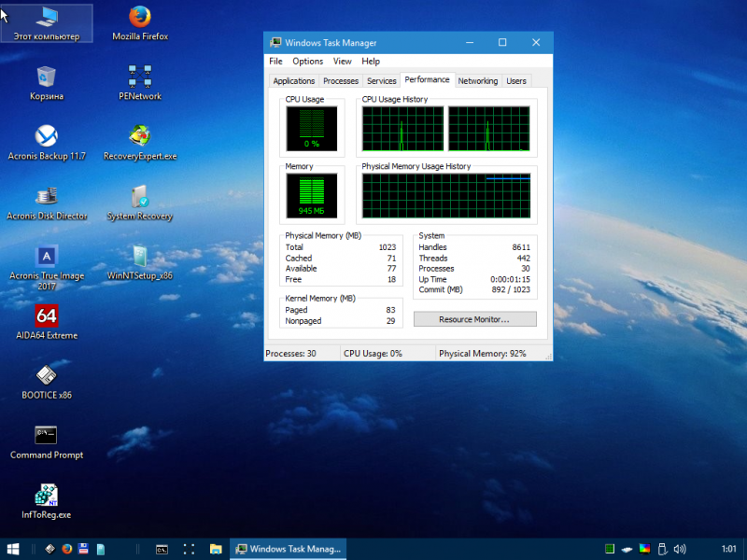This screenshot has height=560, width=747.
Task: Select the Performance tab
Action: point(427,79)
